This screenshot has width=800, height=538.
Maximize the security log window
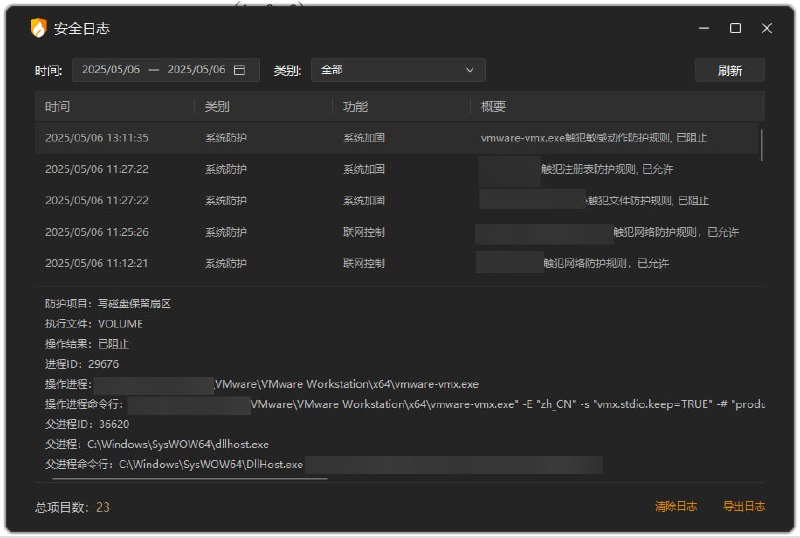tap(735, 28)
